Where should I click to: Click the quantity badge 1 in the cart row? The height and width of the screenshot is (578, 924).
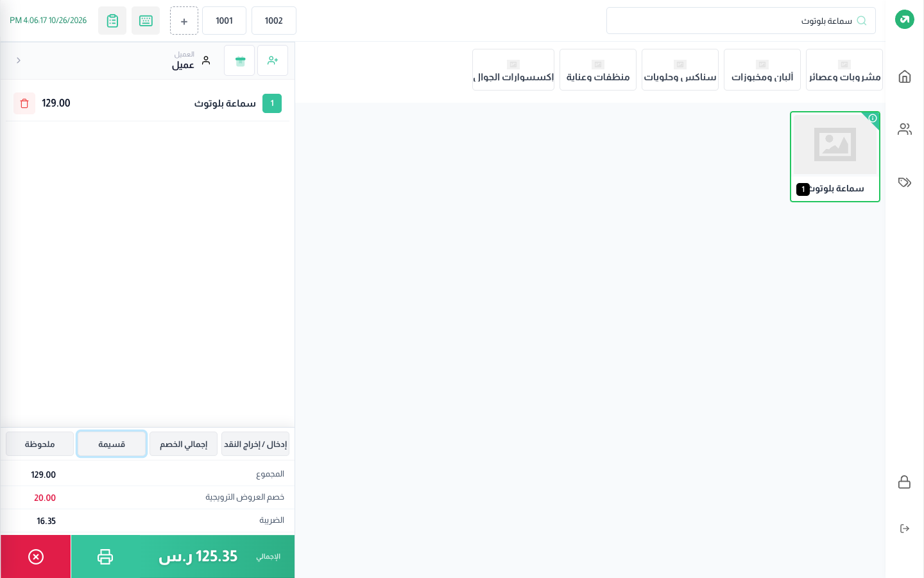[x=272, y=103]
